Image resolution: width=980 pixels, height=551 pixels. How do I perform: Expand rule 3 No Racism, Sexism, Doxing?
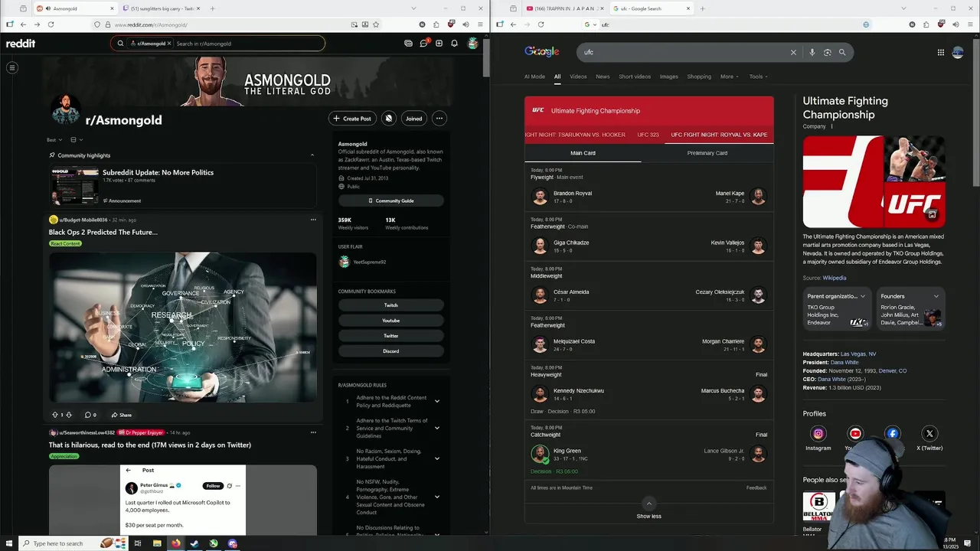(x=437, y=458)
